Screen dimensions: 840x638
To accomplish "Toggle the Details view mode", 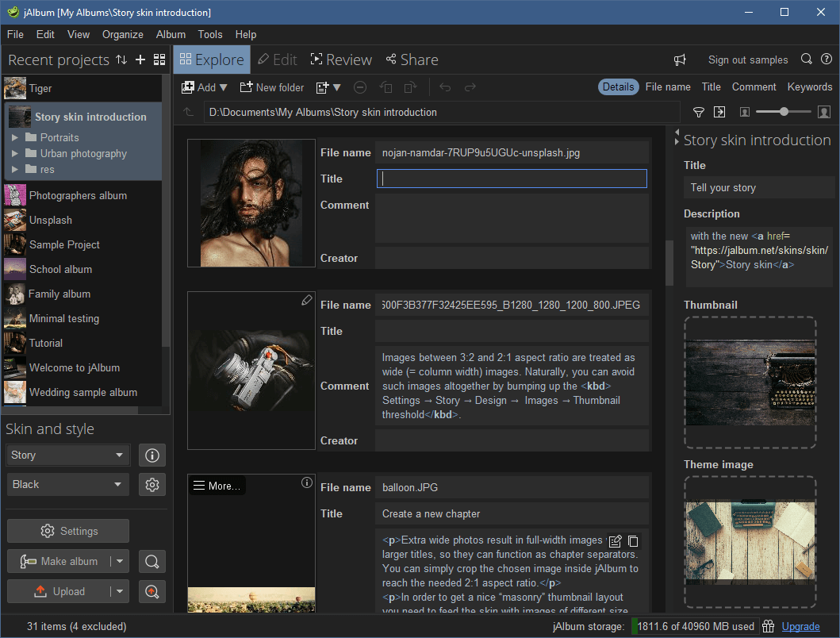I will pyautogui.click(x=618, y=86).
